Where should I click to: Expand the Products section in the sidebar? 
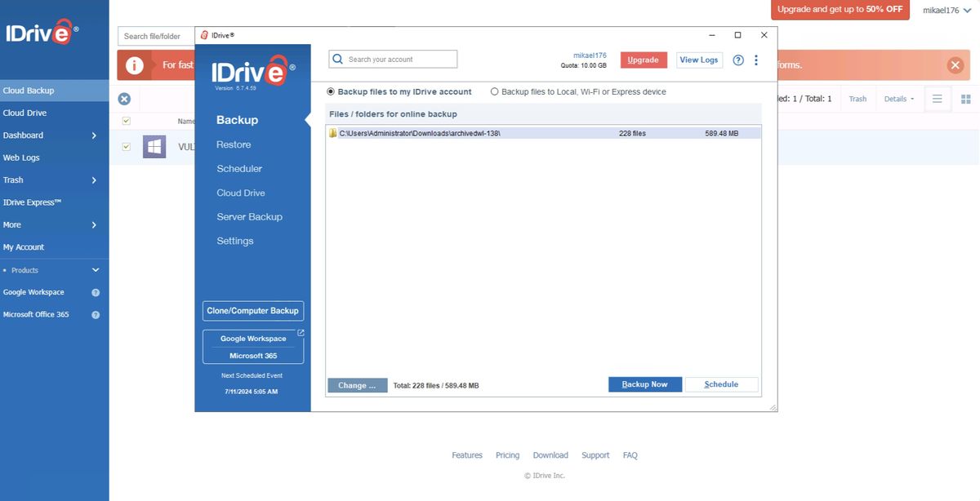95,269
